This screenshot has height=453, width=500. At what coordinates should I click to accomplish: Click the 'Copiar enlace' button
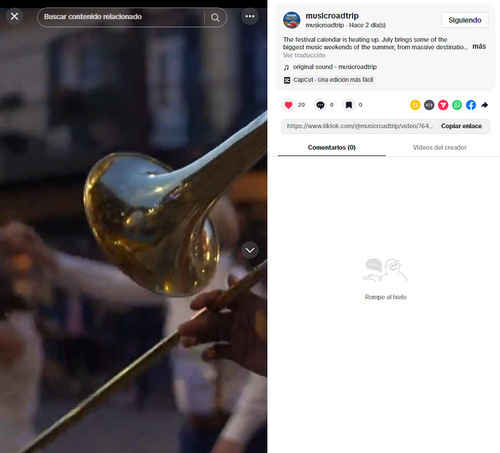461,126
